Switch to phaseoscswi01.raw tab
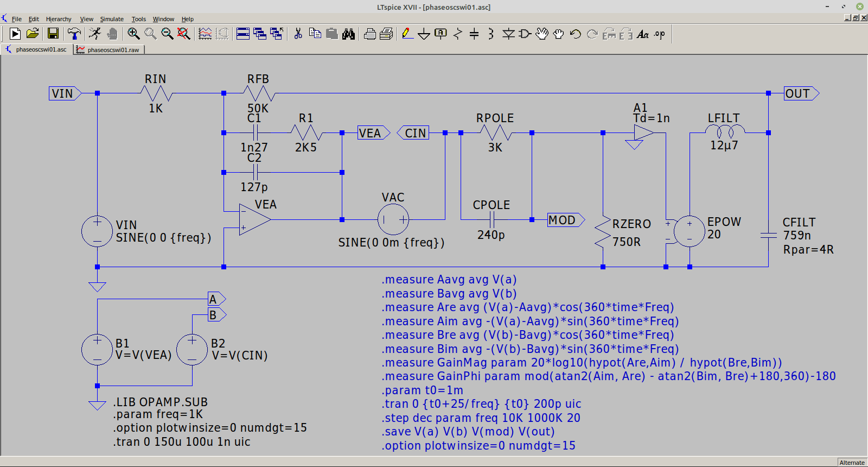 tap(108, 49)
